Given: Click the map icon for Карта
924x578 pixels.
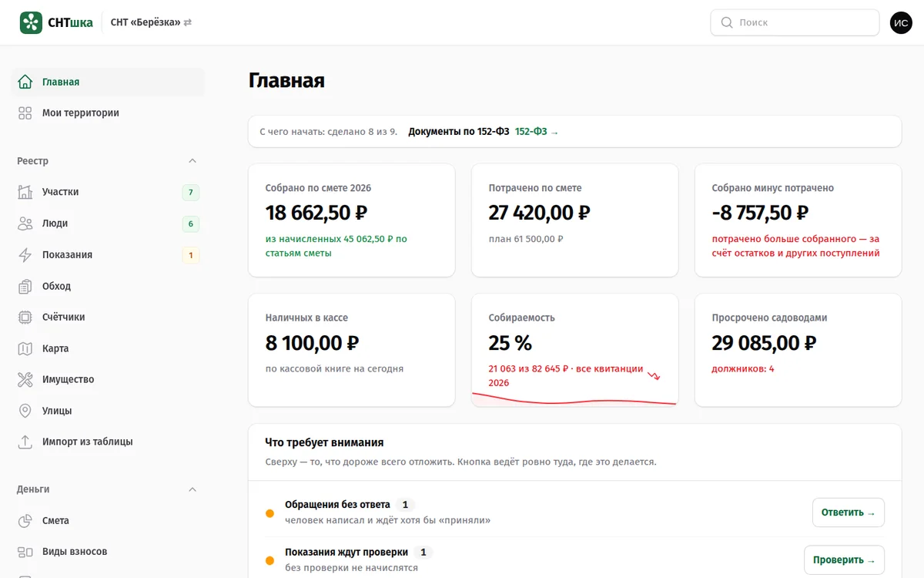Looking at the screenshot, I should click(x=25, y=348).
